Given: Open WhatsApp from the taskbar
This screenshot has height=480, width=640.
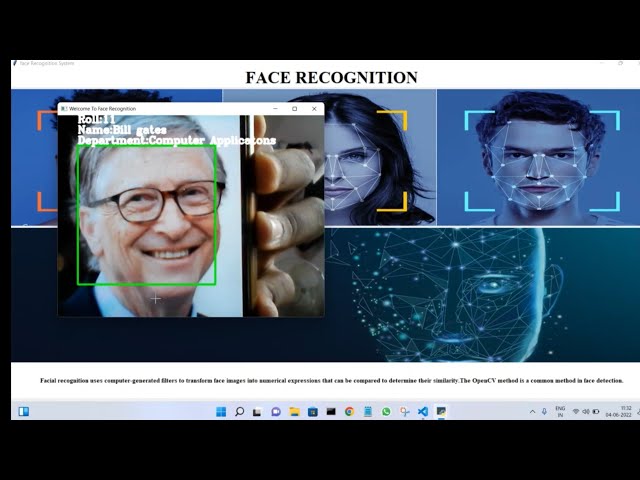Looking at the screenshot, I should click(x=386, y=412).
